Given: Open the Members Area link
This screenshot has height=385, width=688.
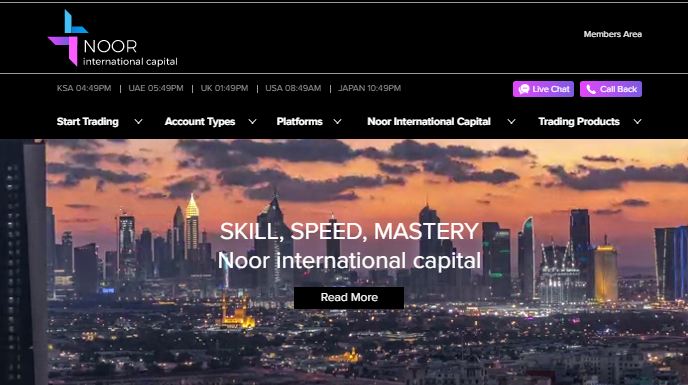Looking at the screenshot, I should pos(613,34).
